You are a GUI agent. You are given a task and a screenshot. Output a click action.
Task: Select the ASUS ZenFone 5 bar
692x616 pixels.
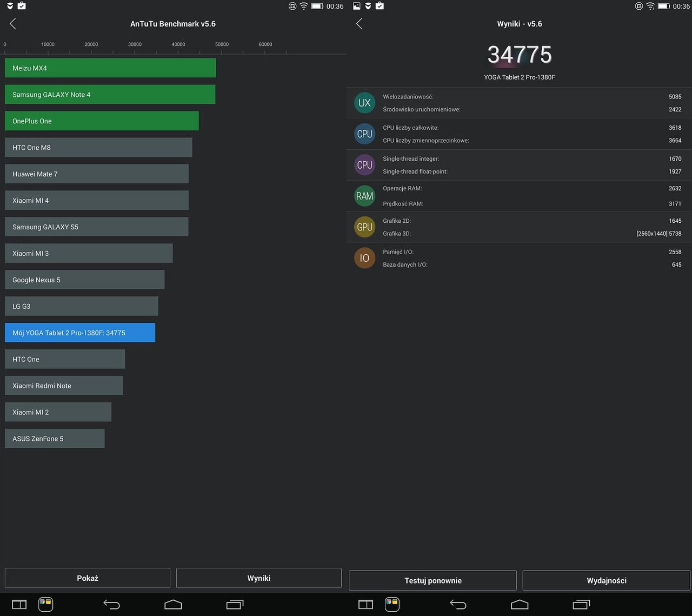pyautogui.click(x=55, y=439)
